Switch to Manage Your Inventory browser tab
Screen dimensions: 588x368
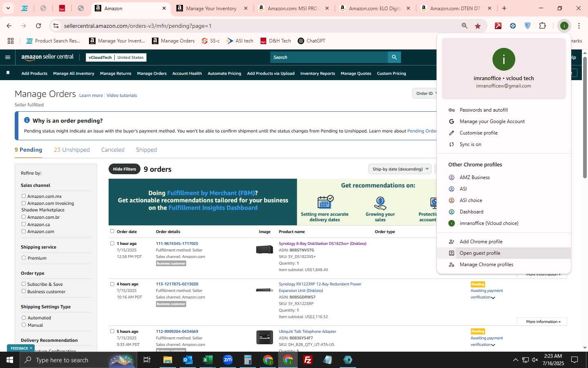(212, 8)
